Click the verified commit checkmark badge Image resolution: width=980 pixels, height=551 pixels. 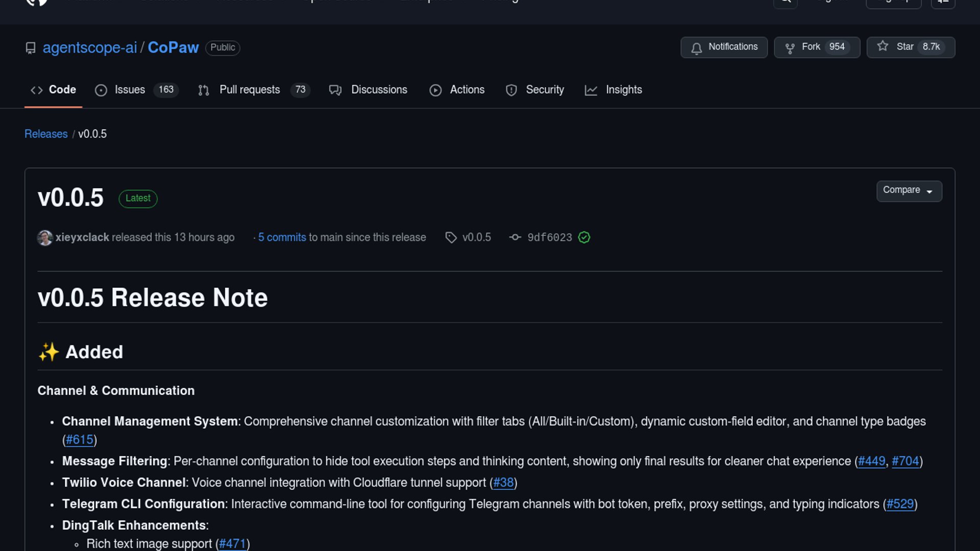pos(584,237)
